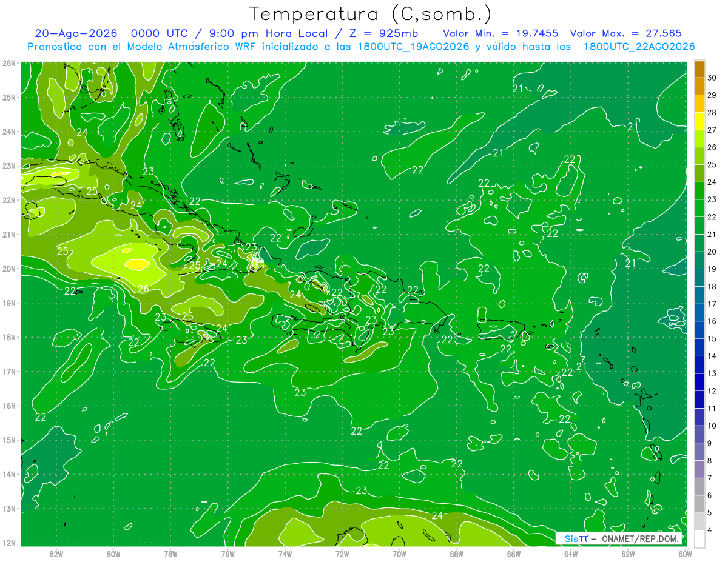Click the legend value 28
Viewport: 728px width, 562px height.
pos(712,113)
